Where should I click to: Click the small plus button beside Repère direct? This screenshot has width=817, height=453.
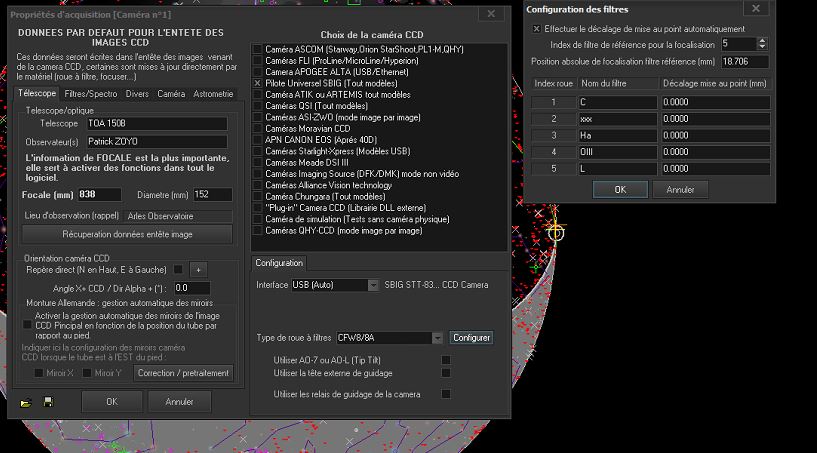tap(198, 269)
